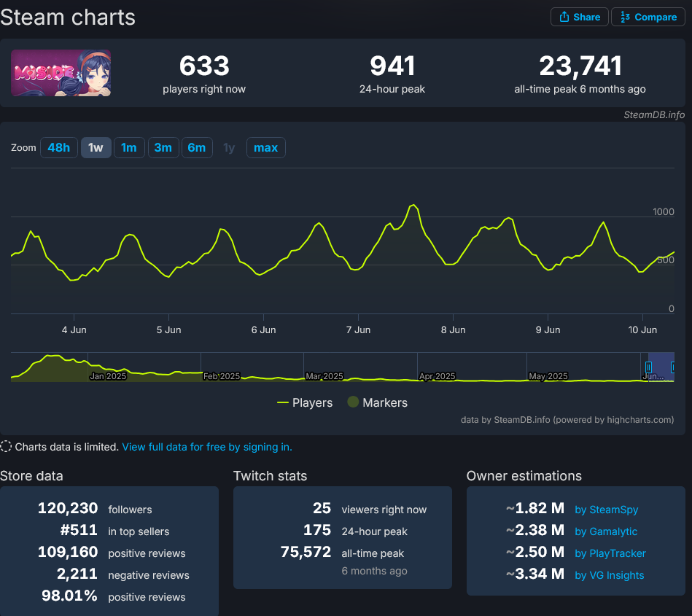Show max chart range
692x616 pixels.
pyautogui.click(x=265, y=147)
